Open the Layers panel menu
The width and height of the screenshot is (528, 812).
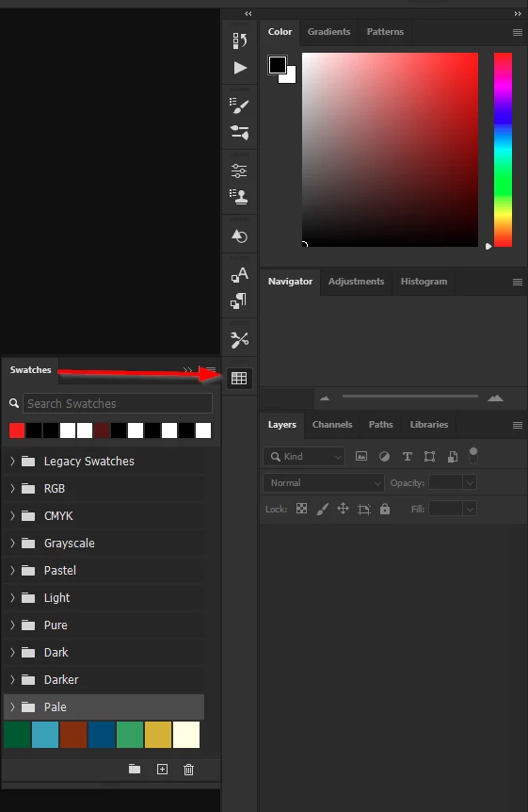point(517,425)
